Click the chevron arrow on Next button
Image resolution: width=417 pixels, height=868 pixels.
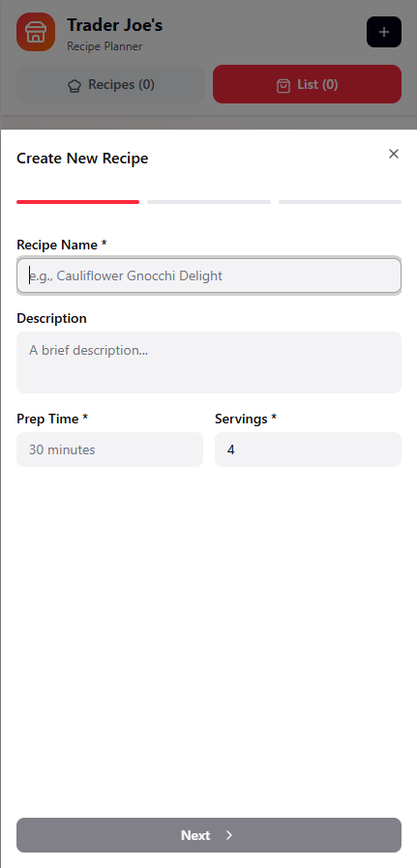click(229, 835)
